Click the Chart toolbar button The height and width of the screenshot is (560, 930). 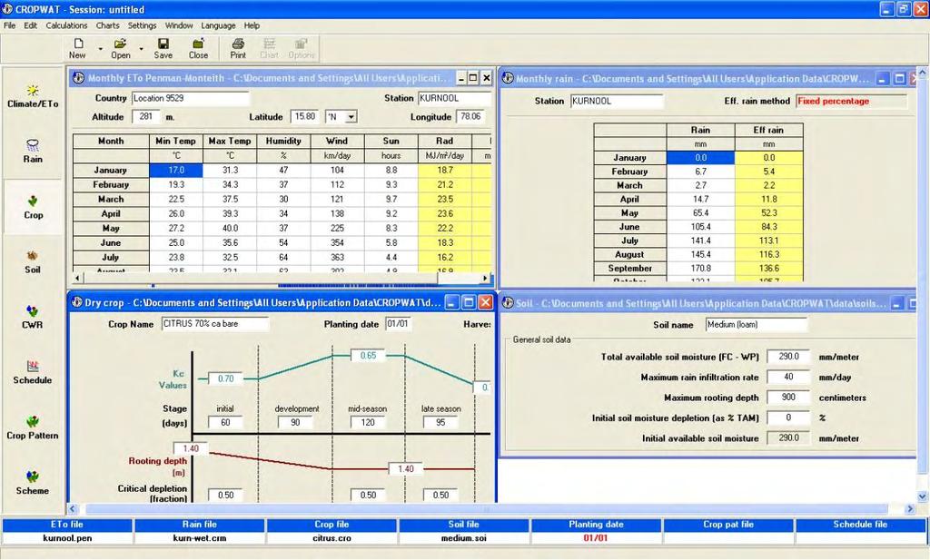(x=269, y=49)
